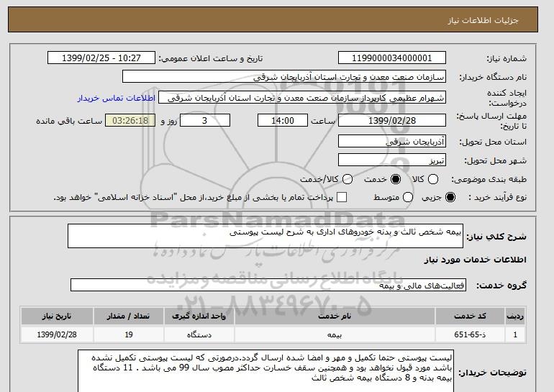554x392 pixels.
Task: Select the کالا/خدمت radio button
Action: point(348,179)
